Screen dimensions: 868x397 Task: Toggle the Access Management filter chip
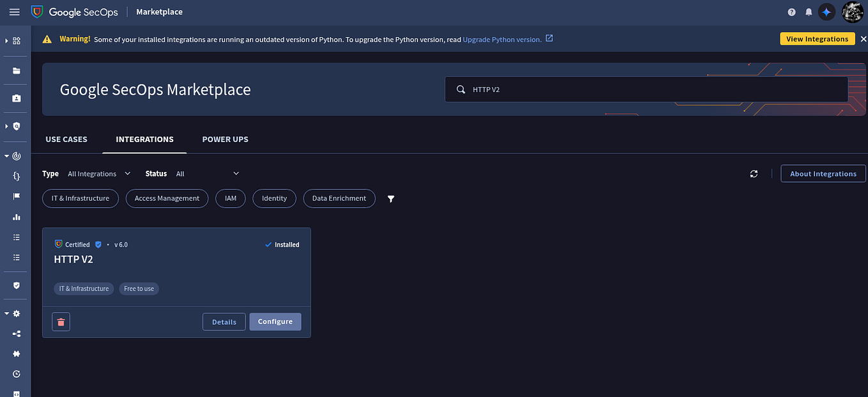(x=166, y=198)
